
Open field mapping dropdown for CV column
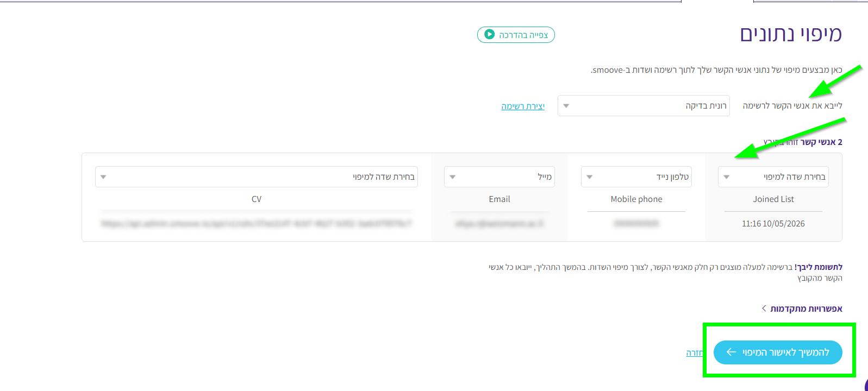[x=256, y=176]
